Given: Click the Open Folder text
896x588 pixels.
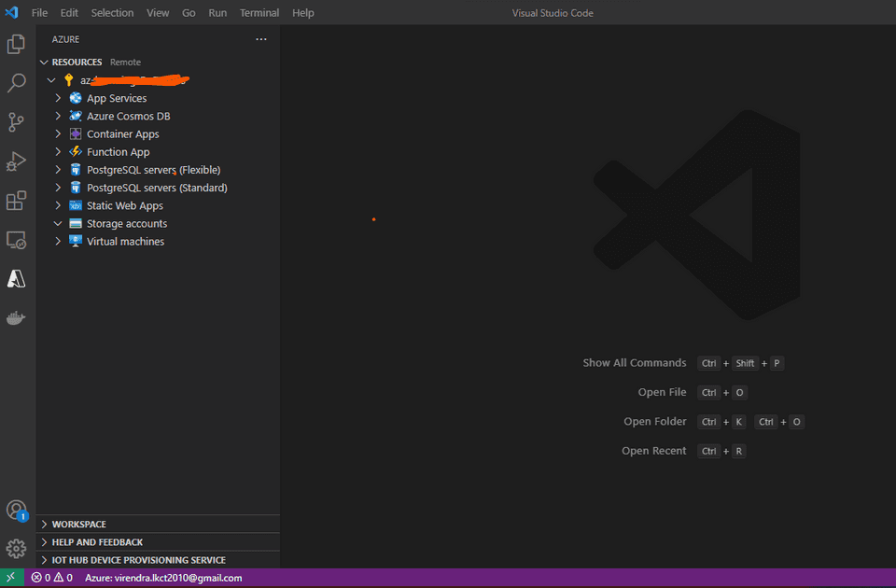Looking at the screenshot, I should tap(655, 421).
